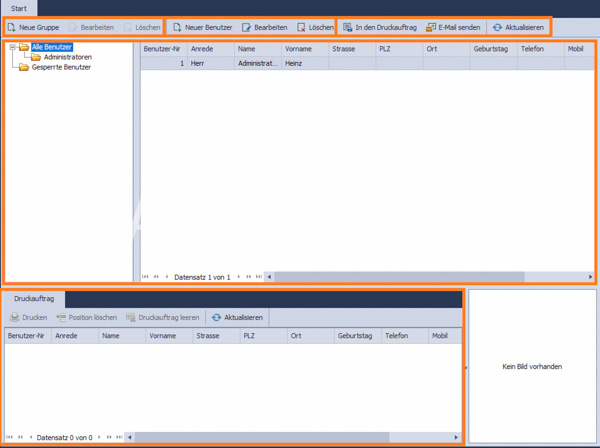
Task: Add user via In den Druckauftrag
Action: point(380,28)
